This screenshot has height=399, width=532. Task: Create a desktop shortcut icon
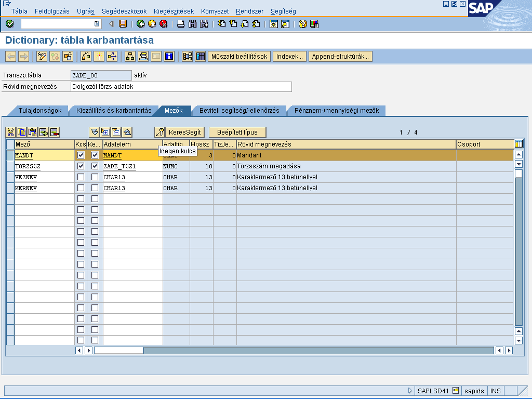(285, 24)
